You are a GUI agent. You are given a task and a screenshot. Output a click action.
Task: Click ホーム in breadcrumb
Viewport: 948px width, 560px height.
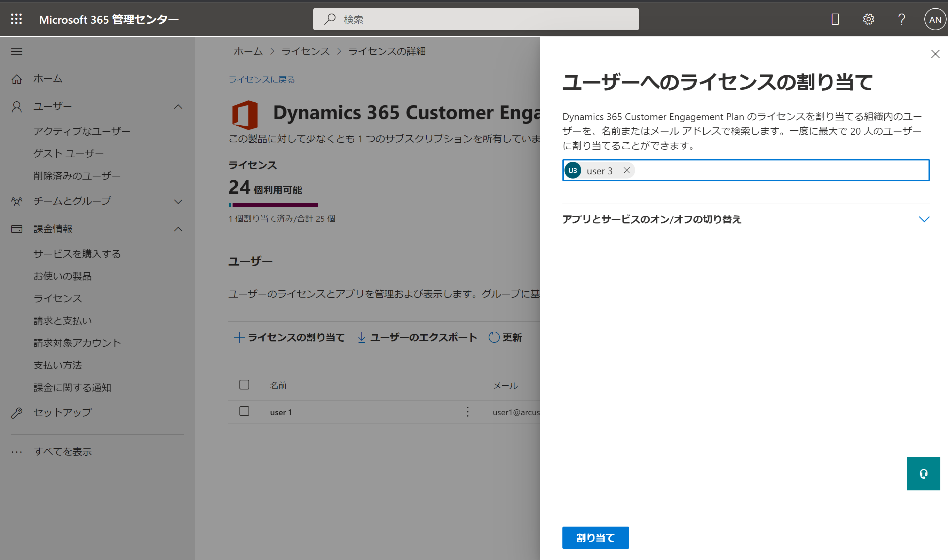248,51
